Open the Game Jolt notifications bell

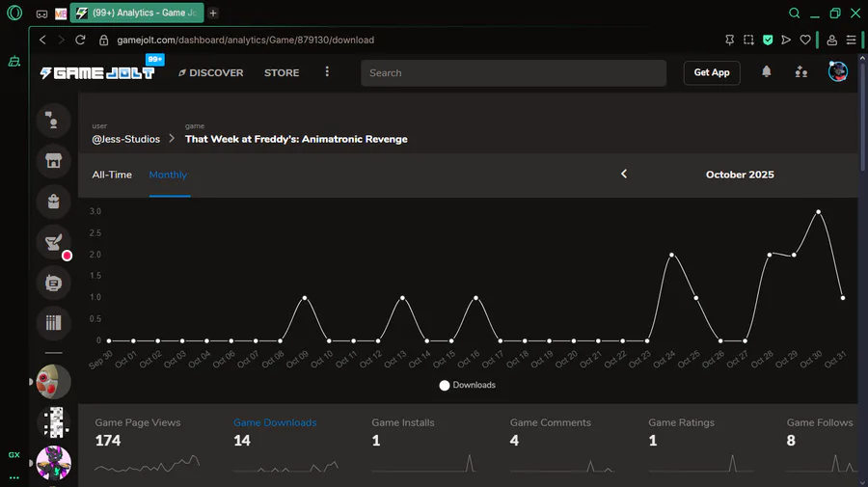click(767, 72)
